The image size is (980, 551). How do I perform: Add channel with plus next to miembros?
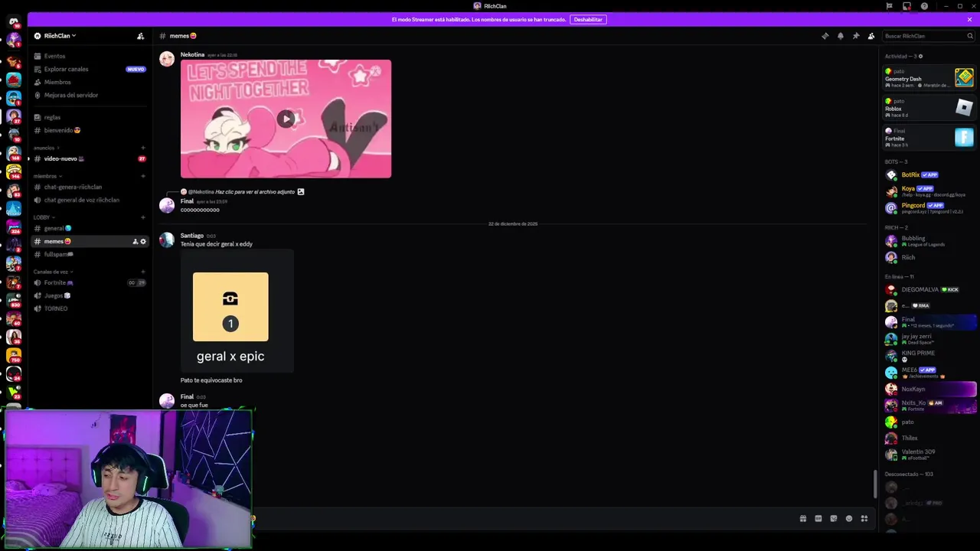pos(143,176)
